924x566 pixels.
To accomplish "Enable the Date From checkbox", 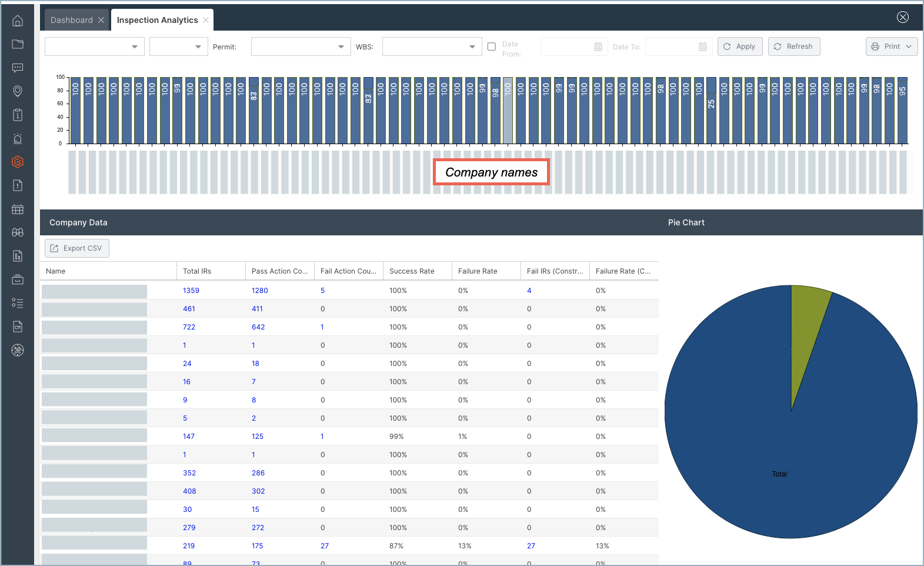I will tap(492, 46).
